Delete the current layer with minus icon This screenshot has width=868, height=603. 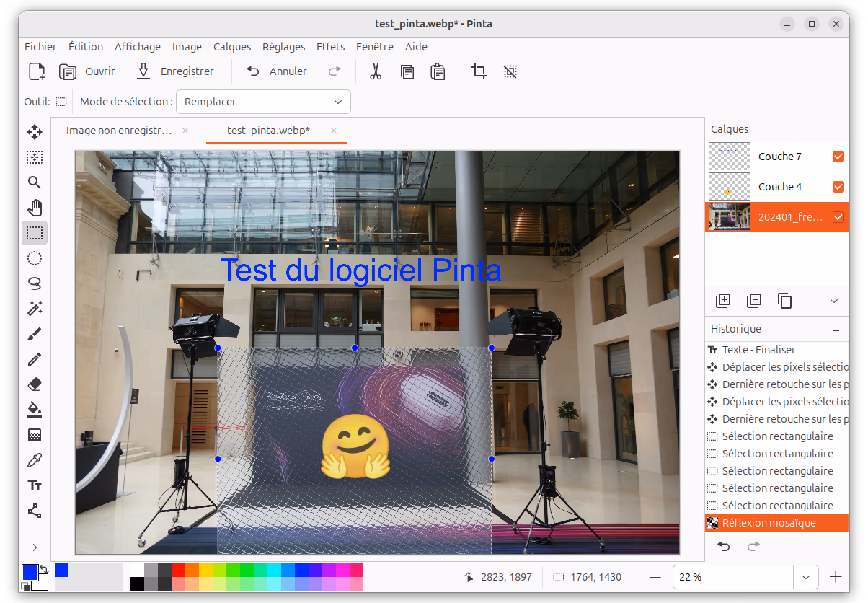click(754, 301)
